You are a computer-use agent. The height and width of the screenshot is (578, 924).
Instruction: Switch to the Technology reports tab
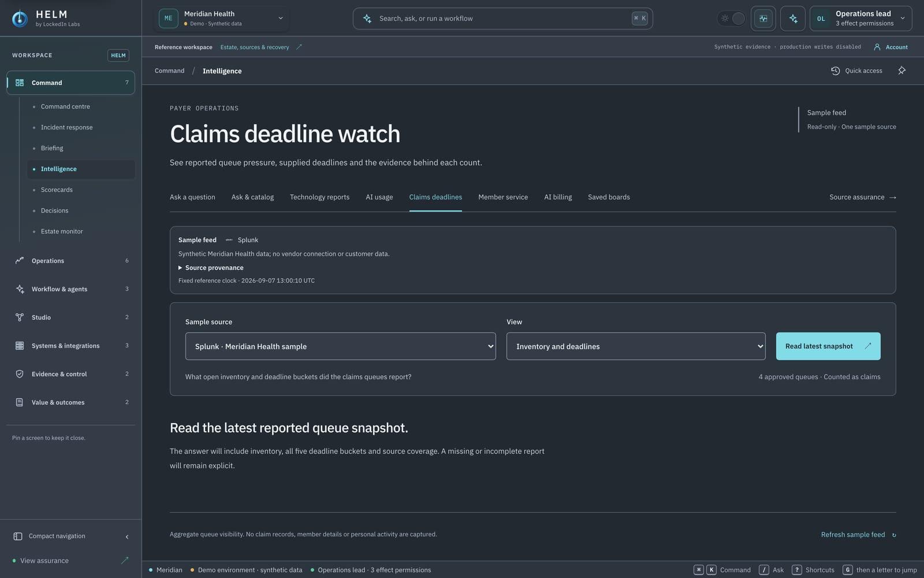pos(319,197)
